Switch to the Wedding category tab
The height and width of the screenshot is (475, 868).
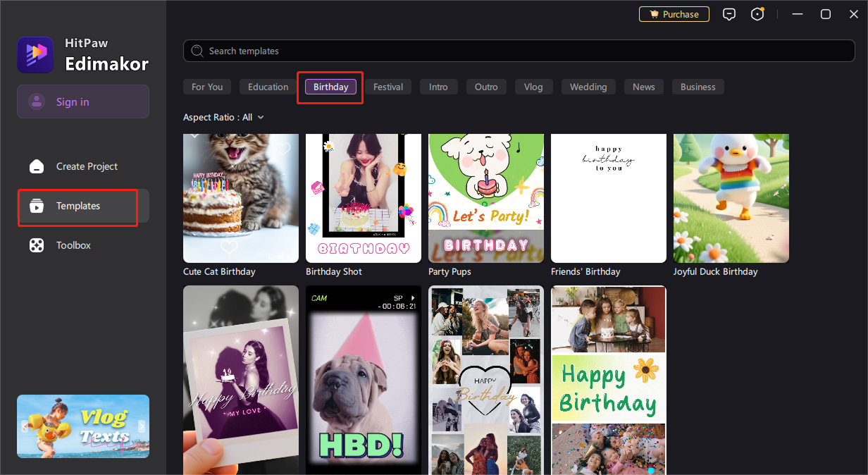(x=588, y=87)
